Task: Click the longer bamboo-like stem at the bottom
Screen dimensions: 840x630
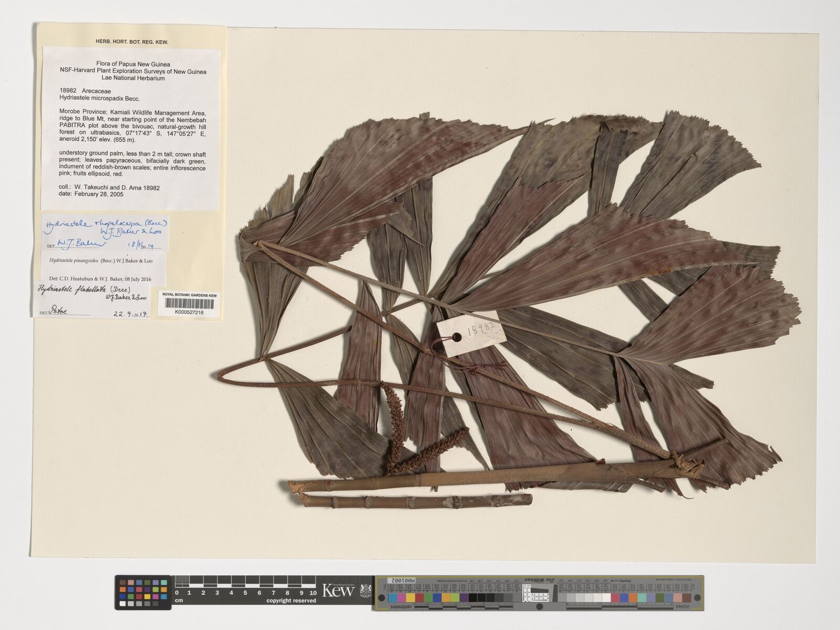Action: coord(472,475)
